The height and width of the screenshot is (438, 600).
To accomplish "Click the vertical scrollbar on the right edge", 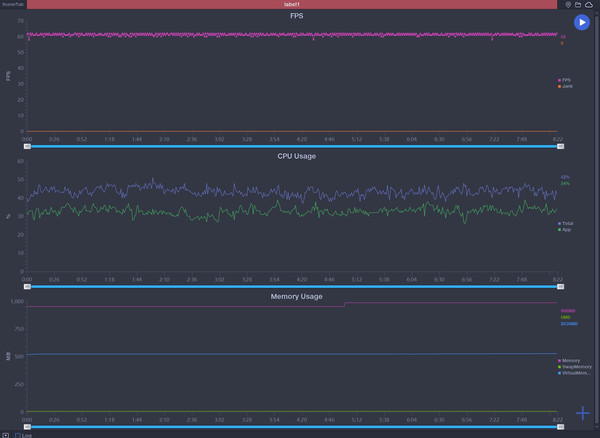I will (598, 222).
